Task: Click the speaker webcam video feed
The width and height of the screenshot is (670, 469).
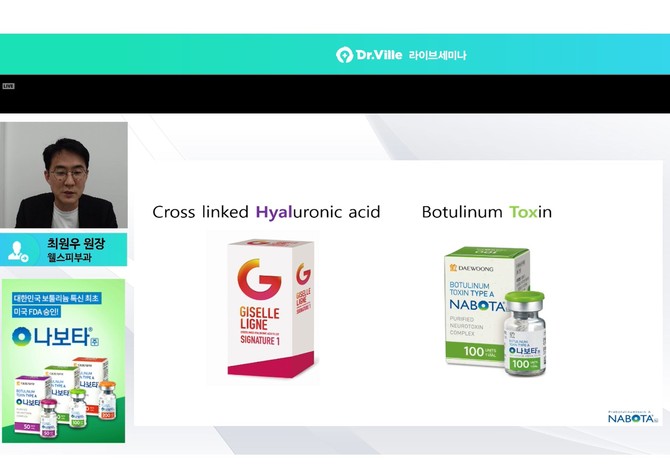Action: pos(64,175)
